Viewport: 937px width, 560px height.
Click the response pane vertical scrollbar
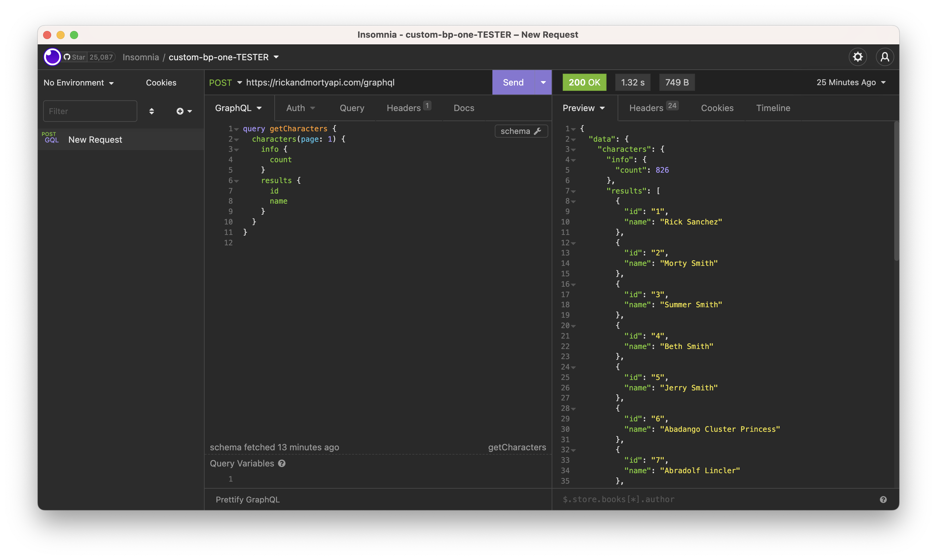[x=896, y=191]
